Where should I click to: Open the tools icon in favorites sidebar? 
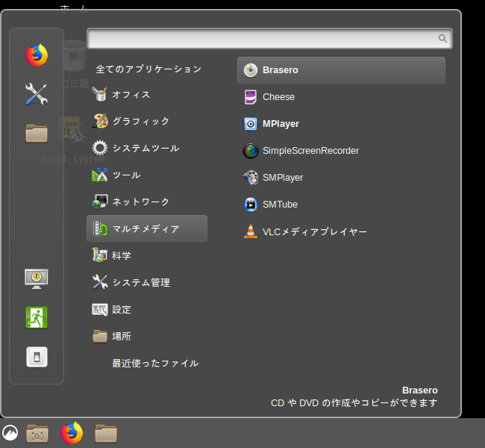pyautogui.click(x=37, y=94)
